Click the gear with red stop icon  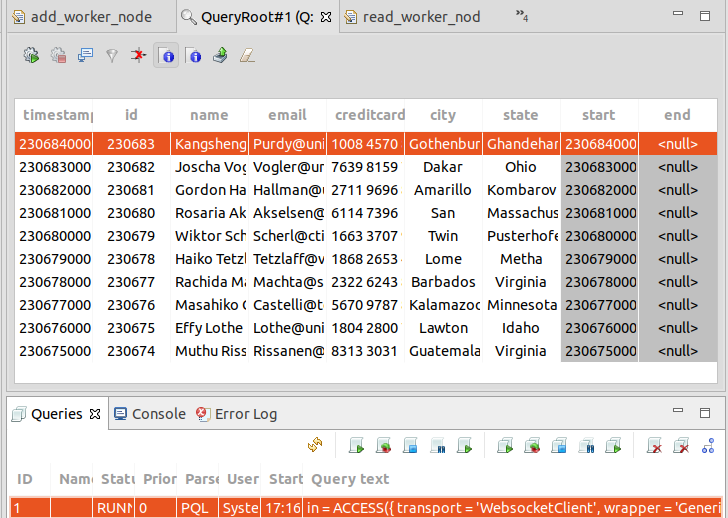58,56
